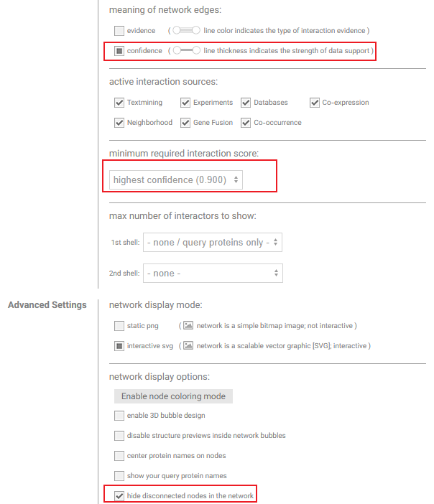434x504 pixels.
Task: Check disable structure previews inside network bubbles
Action: coord(119,436)
